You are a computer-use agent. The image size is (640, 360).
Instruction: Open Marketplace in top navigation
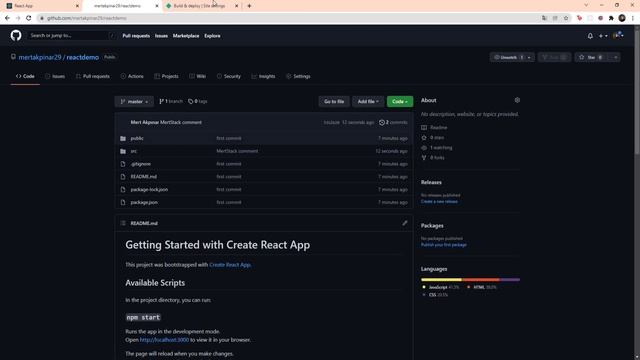[x=186, y=36]
